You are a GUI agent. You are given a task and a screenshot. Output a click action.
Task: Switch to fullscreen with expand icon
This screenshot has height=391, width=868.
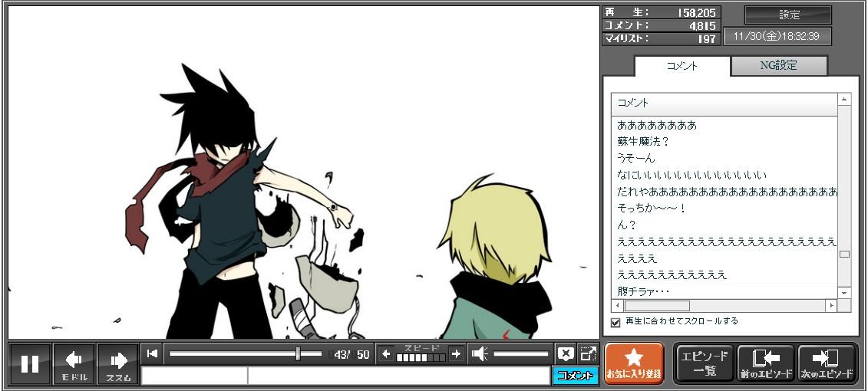588,353
